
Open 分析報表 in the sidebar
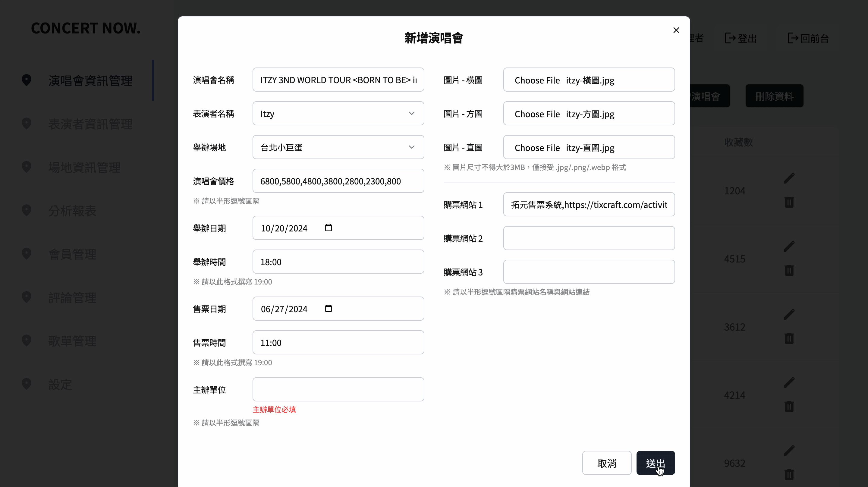tap(72, 211)
